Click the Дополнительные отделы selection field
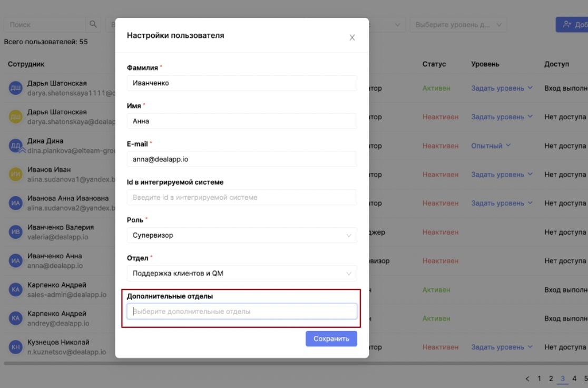Image resolution: width=588 pixels, height=388 pixels. point(242,312)
